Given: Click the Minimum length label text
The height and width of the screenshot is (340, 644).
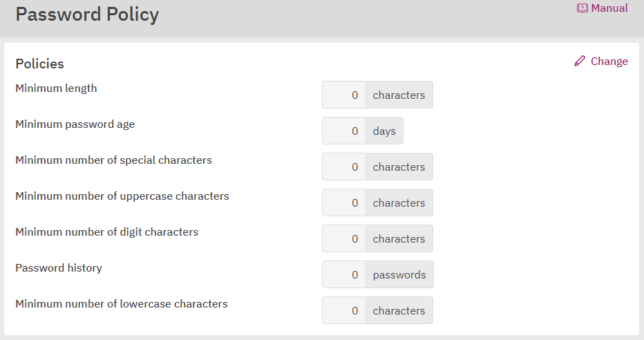Looking at the screenshot, I should coord(56,88).
